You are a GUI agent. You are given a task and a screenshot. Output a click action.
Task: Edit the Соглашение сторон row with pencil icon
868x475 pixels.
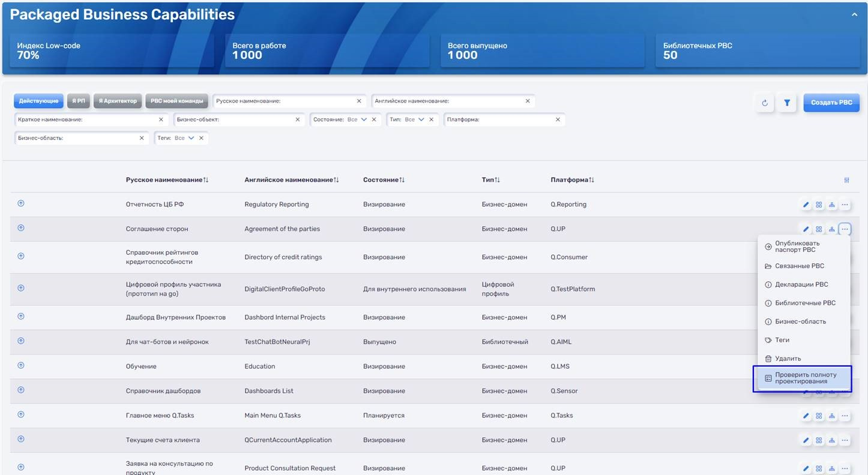point(806,229)
